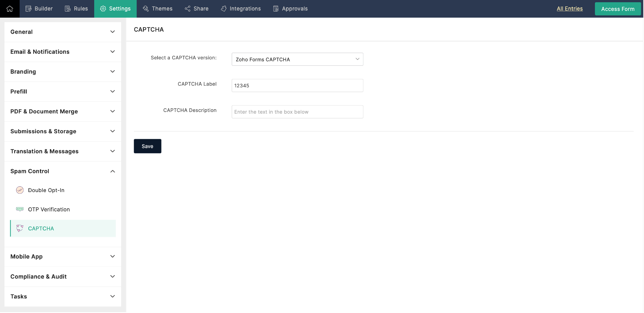Click the Themes paintbrush icon

pos(146,9)
